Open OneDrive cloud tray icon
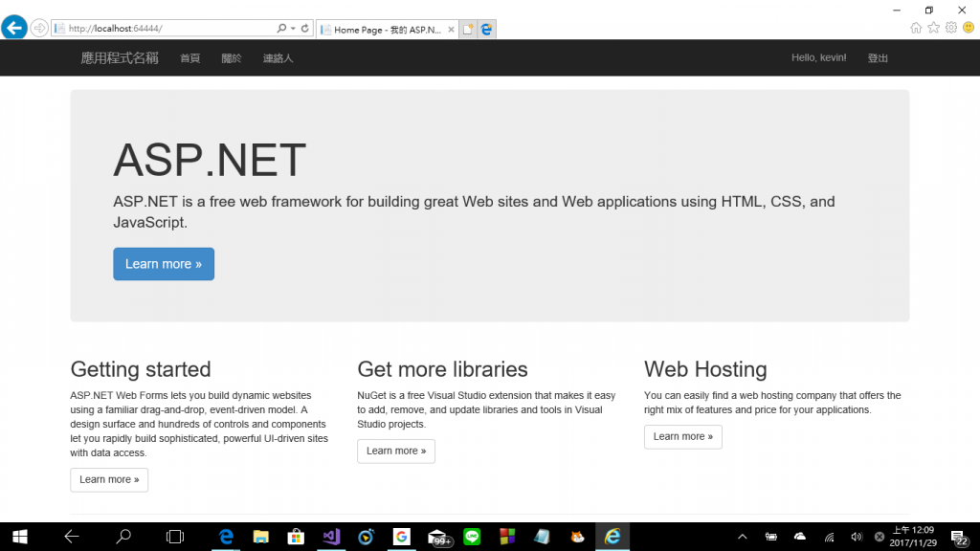This screenshot has height=551, width=980. pyautogui.click(x=799, y=537)
